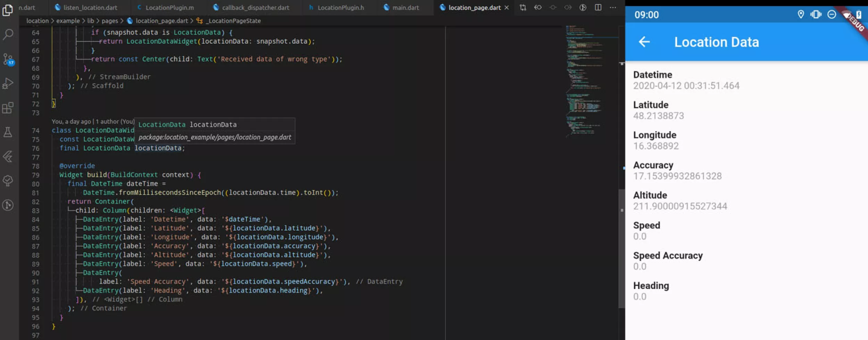Viewport: 868px width, 340px height.
Task: Open the more actions ellipsis menu
Action: [613, 7]
